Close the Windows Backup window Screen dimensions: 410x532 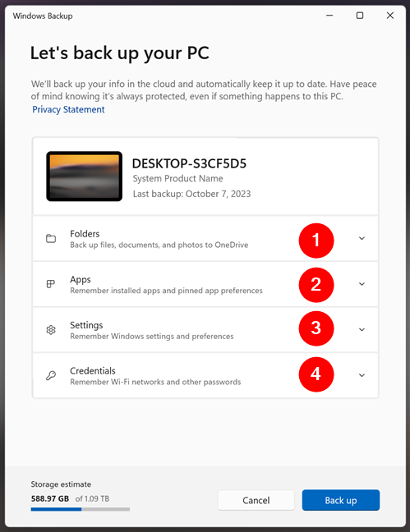390,16
